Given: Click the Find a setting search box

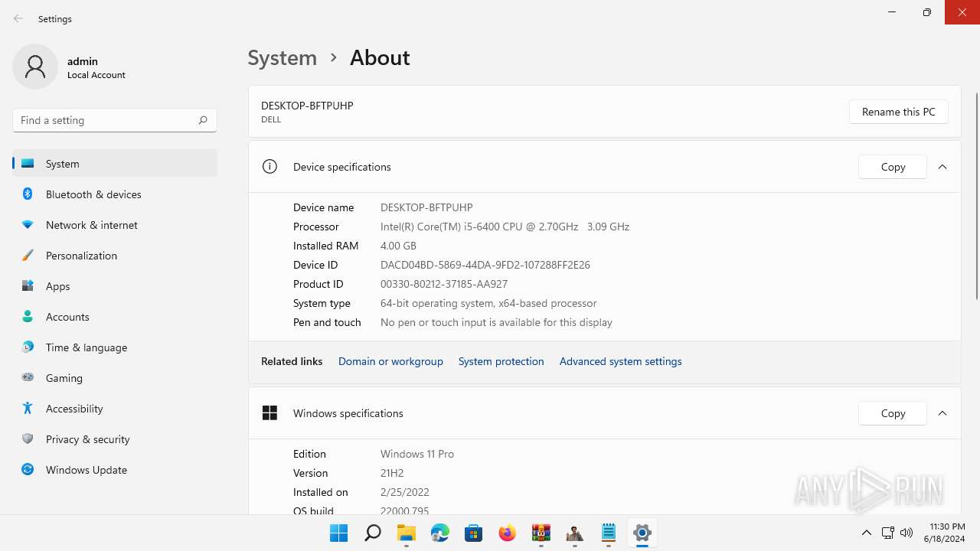Looking at the screenshot, I should pyautogui.click(x=115, y=120).
